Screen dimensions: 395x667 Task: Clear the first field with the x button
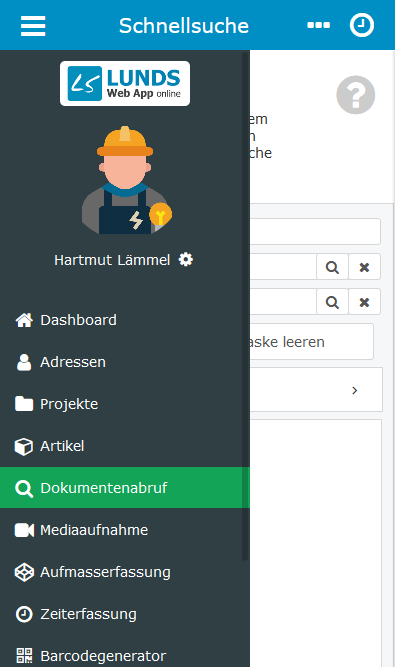point(364,267)
